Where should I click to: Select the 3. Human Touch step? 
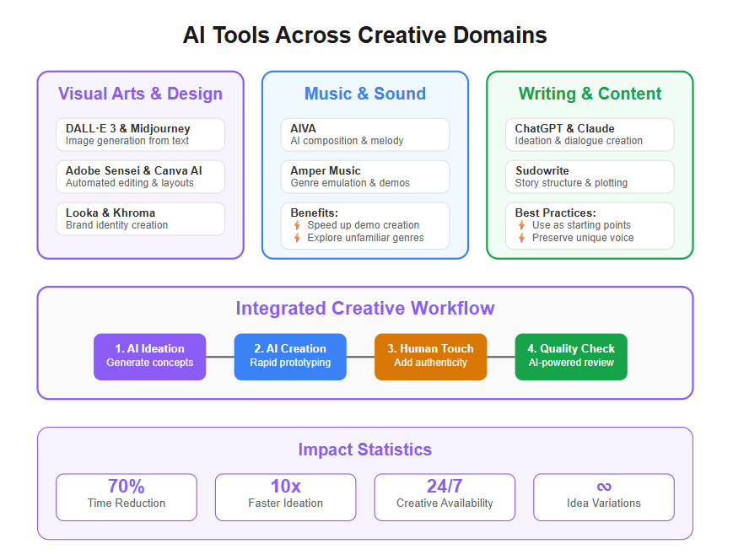[x=430, y=357]
